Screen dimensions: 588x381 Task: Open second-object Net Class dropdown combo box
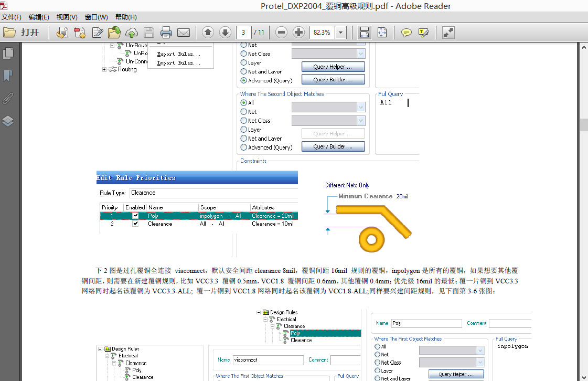(x=328, y=121)
